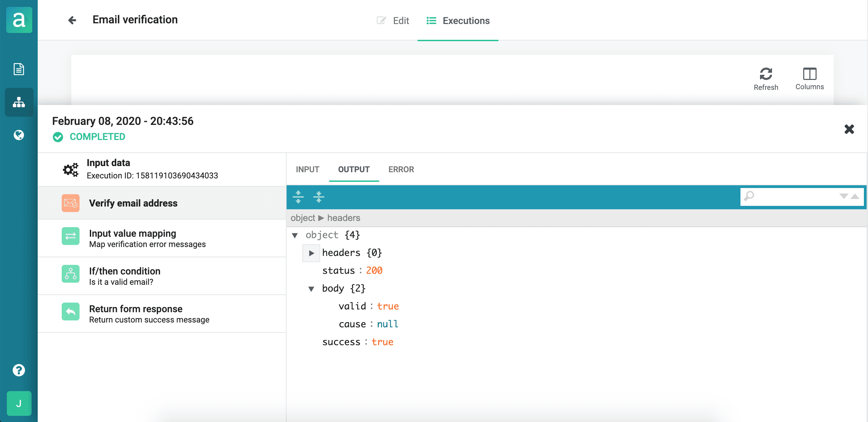
Task: Click the green completed checkmark icon
Action: pyautogui.click(x=58, y=137)
